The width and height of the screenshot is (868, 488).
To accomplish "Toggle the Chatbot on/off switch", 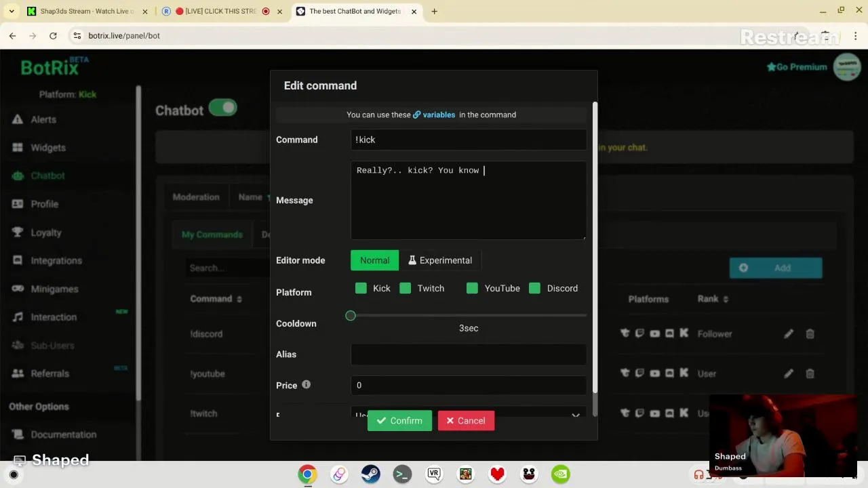I will click(x=222, y=108).
